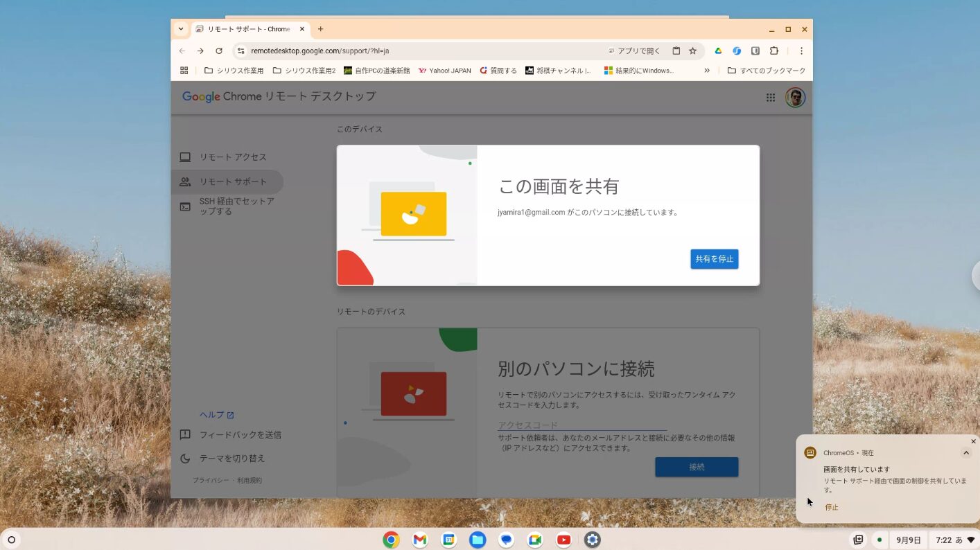The image size is (980, 550).
Task: Open the Google Drive extension icon
Action: [x=719, y=51]
